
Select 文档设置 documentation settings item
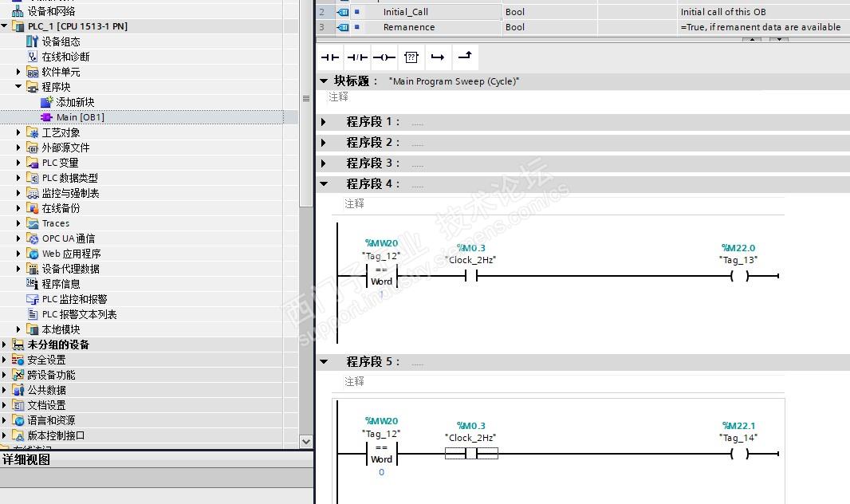[x=46, y=405]
